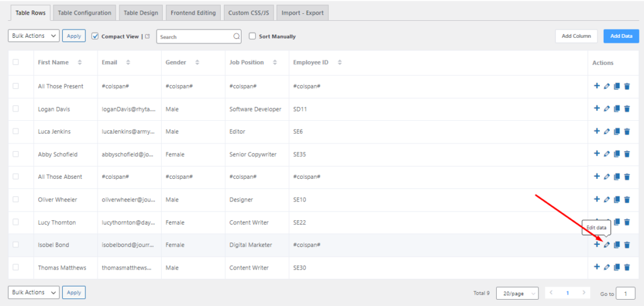This screenshot has height=306, width=644.
Task: Enable the Sort Manually checkbox
Action: coord(253,36)
